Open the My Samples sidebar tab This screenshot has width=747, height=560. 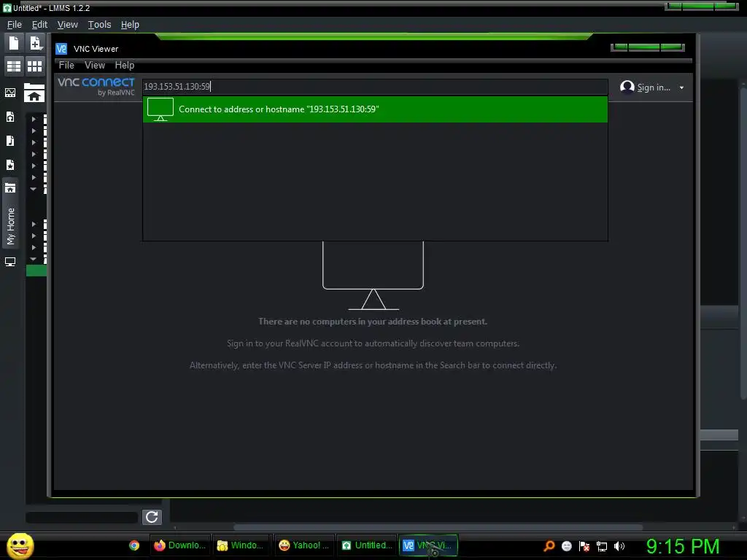coord(10,141)
